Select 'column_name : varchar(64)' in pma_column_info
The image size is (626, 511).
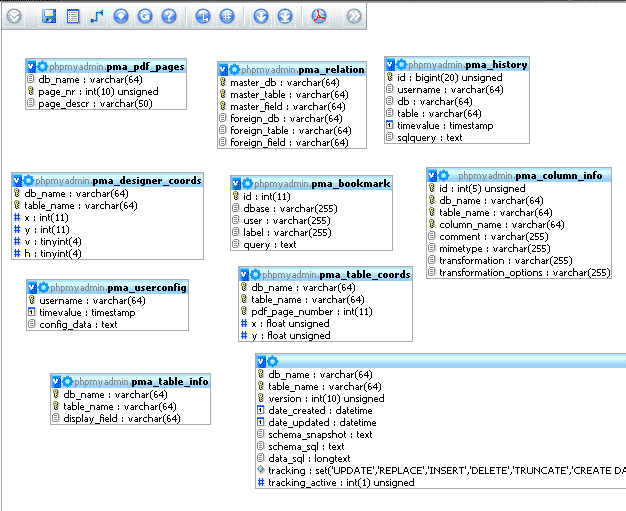tap(519, 225)
